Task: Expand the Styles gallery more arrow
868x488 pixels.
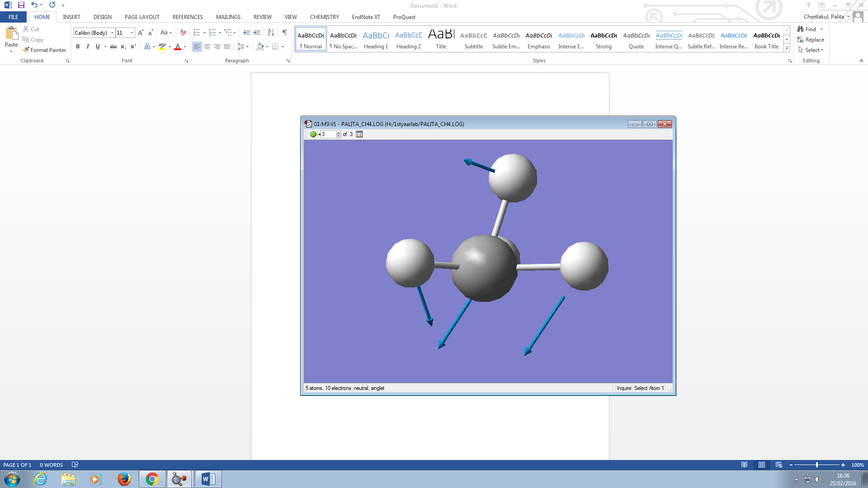Action: pos(787,48)
